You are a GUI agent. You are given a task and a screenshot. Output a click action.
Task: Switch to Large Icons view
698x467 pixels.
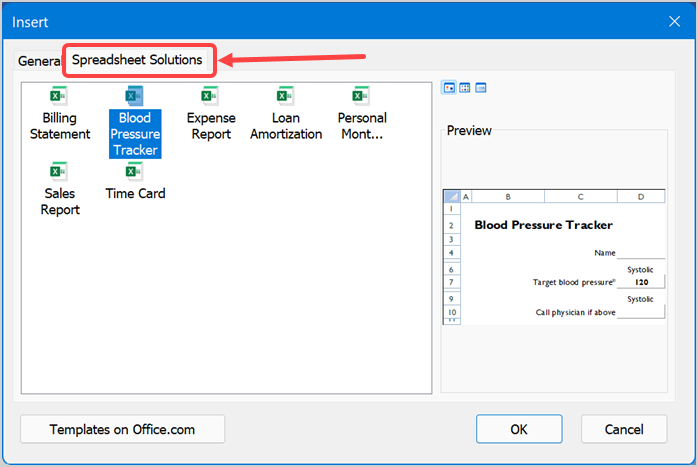(x=449, y=88)
